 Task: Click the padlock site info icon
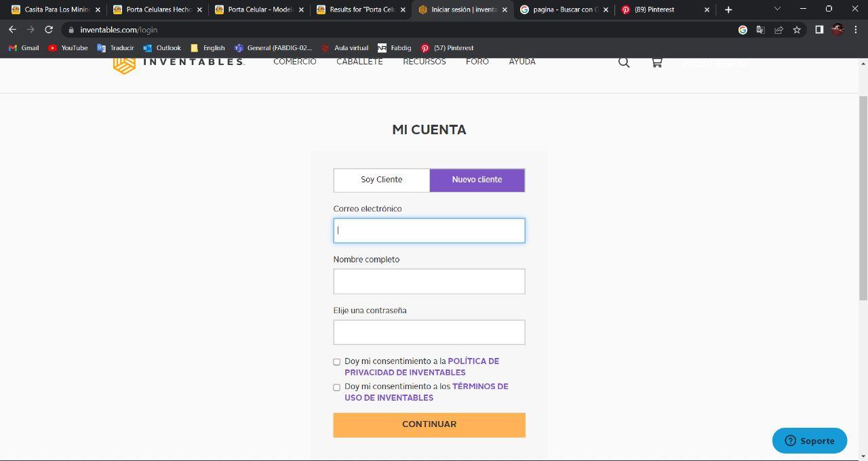click(71, 30)
